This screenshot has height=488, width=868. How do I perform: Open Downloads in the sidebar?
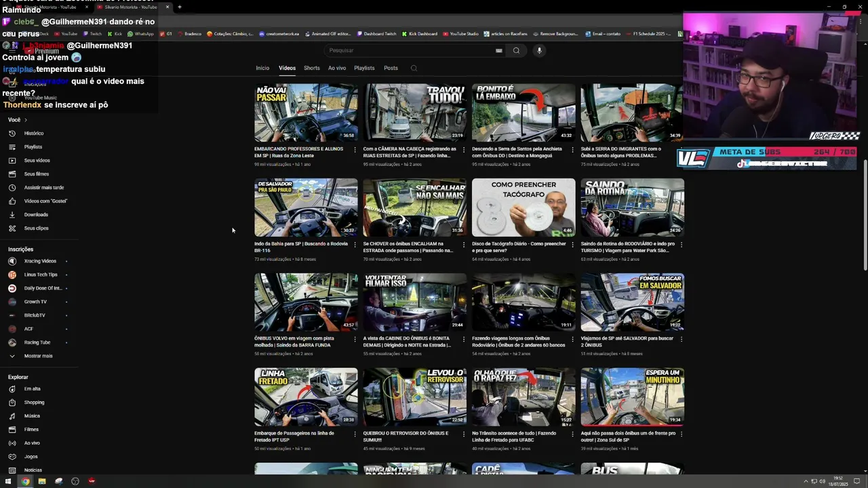click(36, 215)
